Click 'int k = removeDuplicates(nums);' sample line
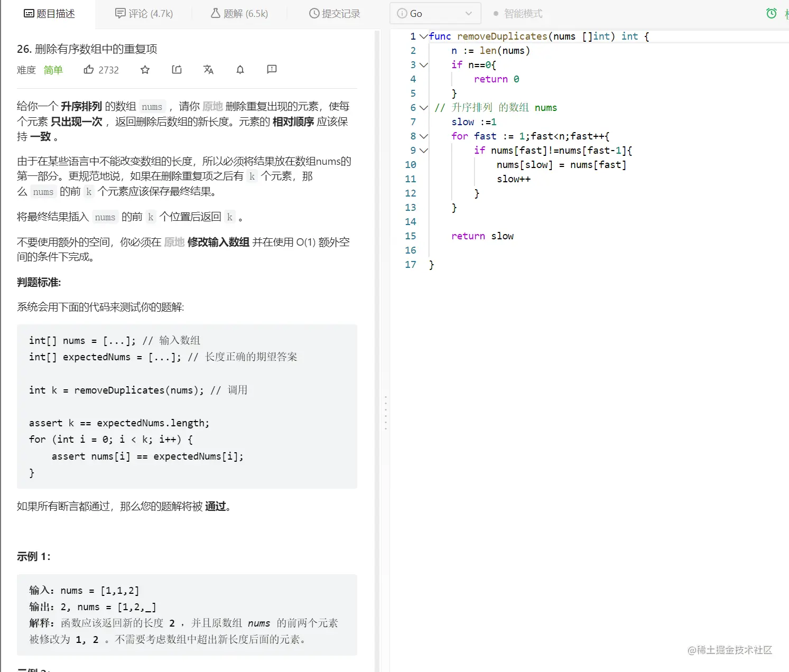The image size is (789, 672). pyautogui.click(x=138, y=390)
